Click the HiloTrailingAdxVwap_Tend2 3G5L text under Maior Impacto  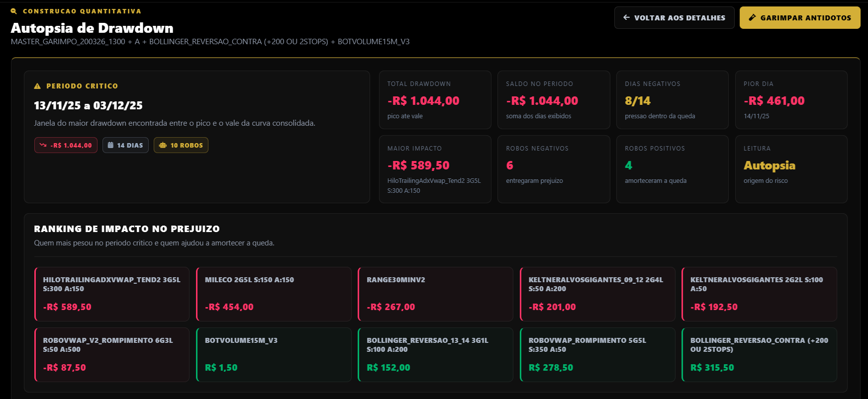pos(434,185)
